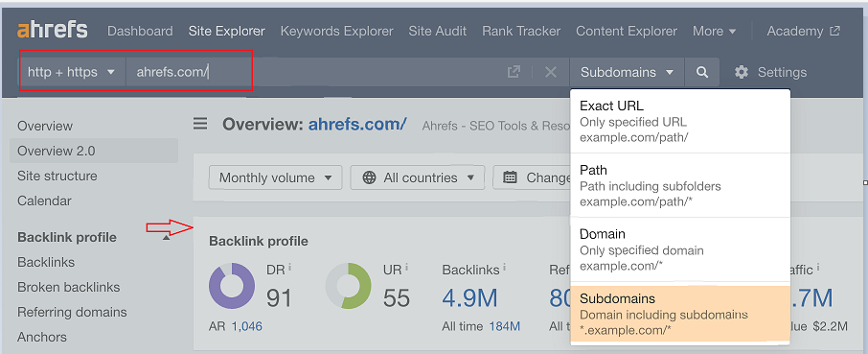Click the 4.9M backlinks value

click(x=469, y=298)
